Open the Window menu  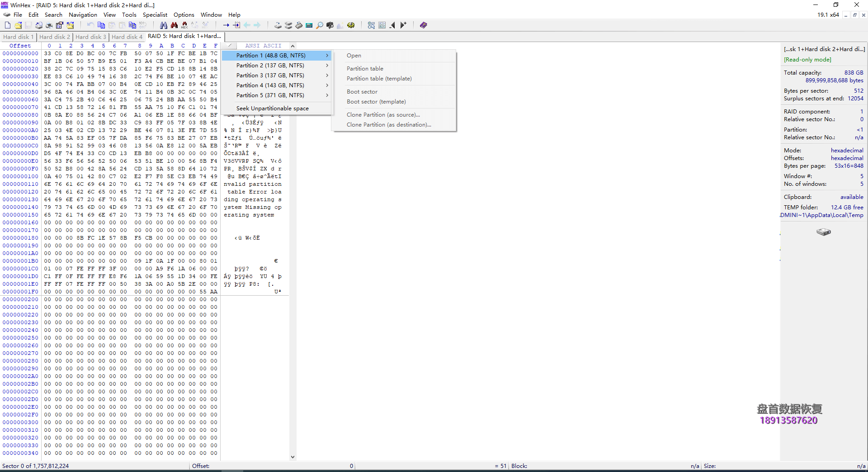211,15
